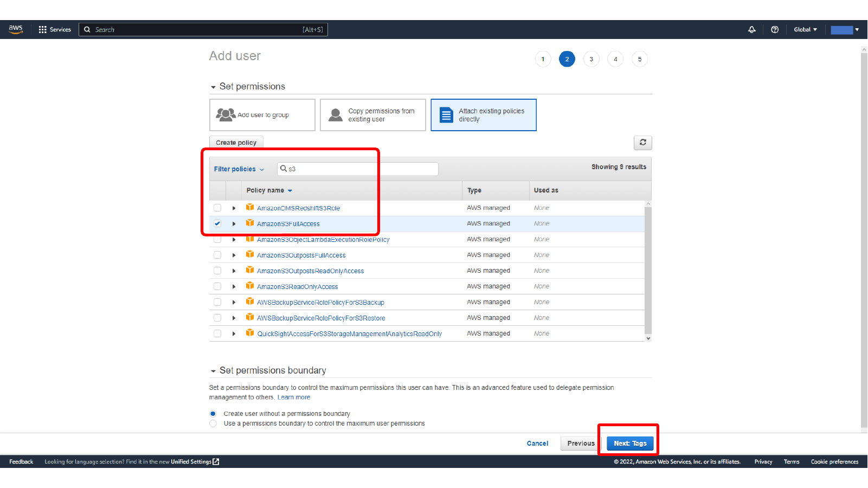Viewport: 868px width, 488px height.
Task: Click the group icon on Add user to group
Action: 226,114
